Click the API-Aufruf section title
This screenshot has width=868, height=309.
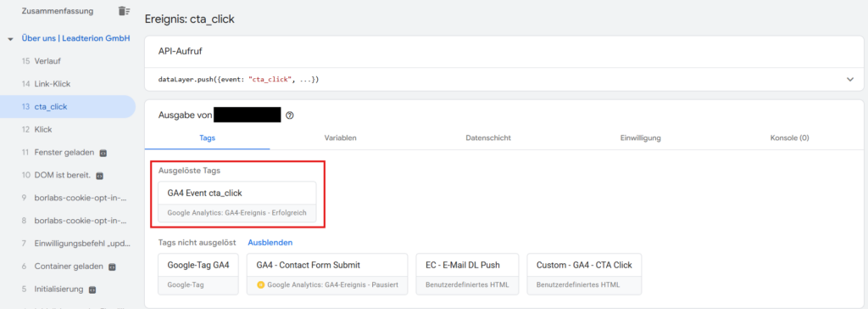click(180, 51)
